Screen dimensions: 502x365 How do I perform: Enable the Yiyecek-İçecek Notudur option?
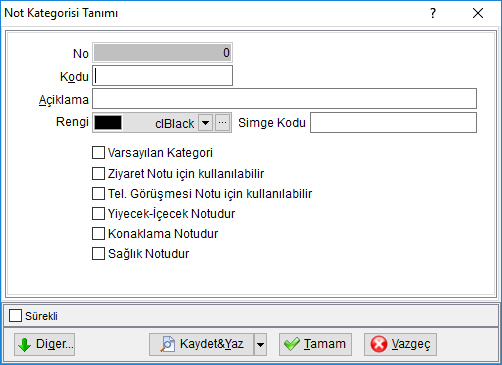point(98,214)
